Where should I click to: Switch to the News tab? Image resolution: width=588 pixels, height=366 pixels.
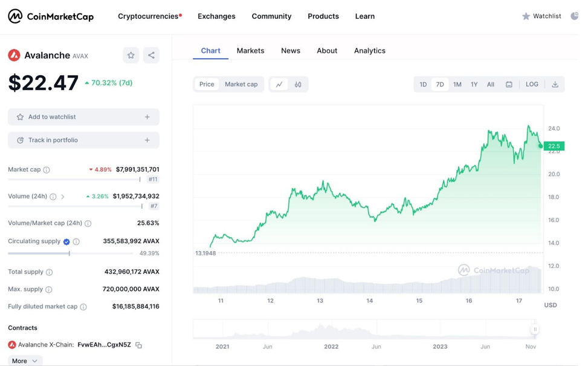(291, 51)
